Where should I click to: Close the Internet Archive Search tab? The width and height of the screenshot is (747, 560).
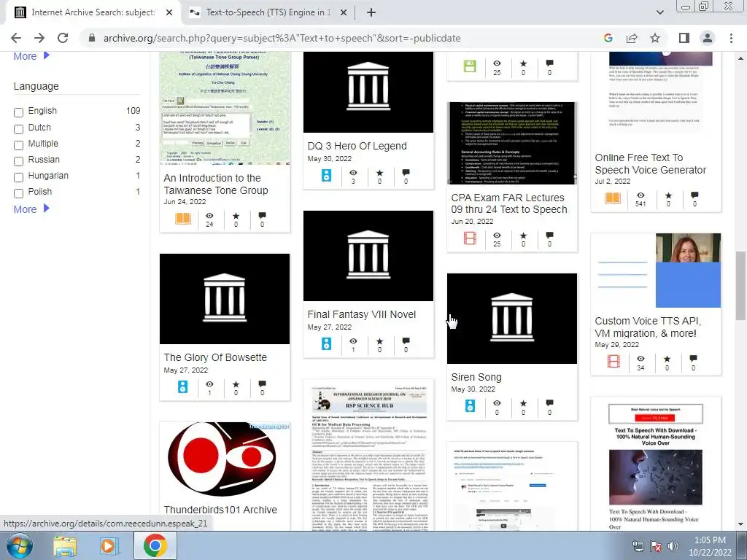(x=169, y=12)
